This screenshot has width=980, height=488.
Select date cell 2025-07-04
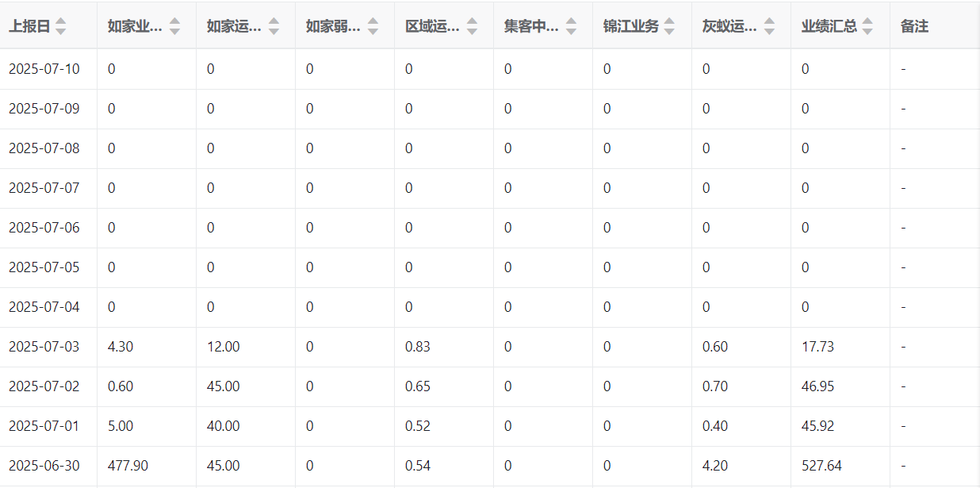[44, 307]
